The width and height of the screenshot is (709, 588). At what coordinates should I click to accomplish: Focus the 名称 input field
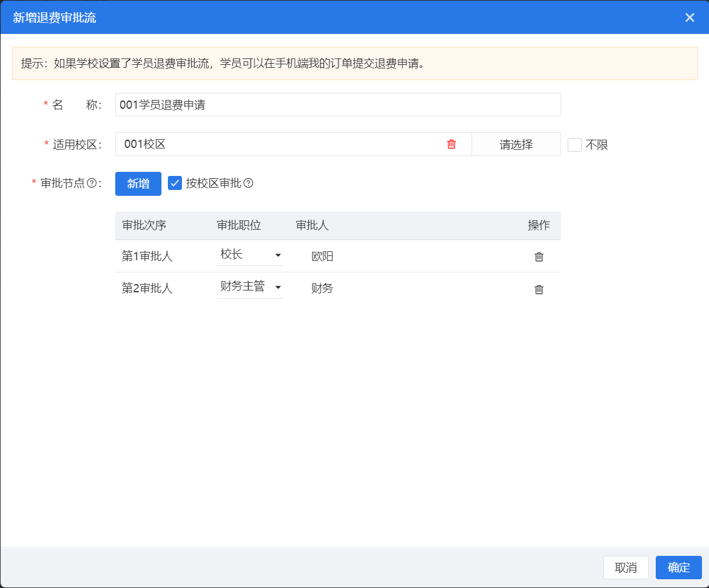tap(338, 105)
